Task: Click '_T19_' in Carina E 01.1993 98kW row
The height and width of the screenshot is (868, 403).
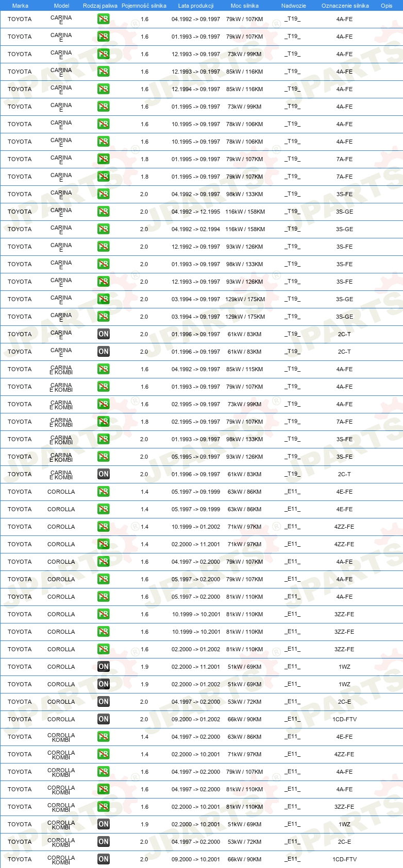Action: coord(293,264)
